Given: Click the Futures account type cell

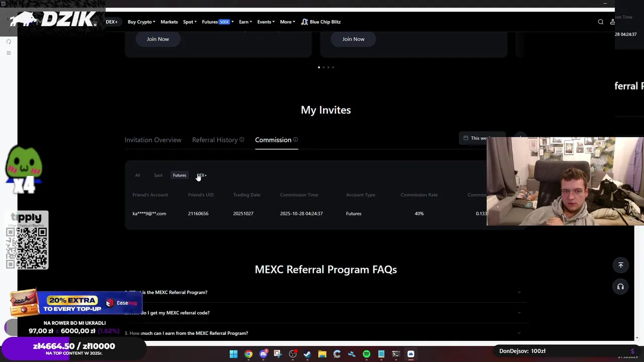Looking at the screenshot, I should tap(354, 214).
